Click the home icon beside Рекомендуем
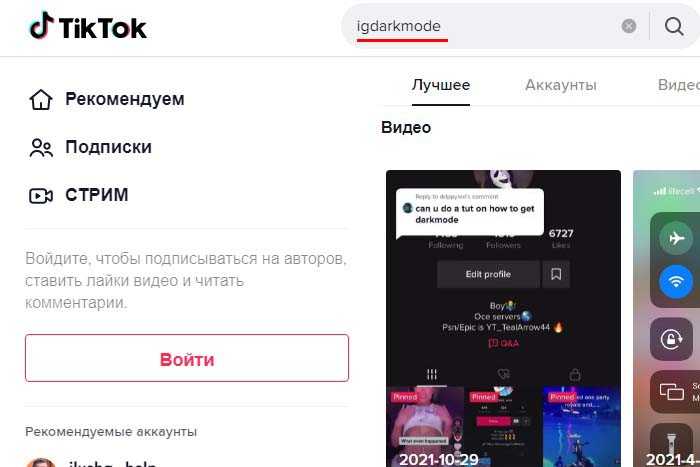The width and height of the screenshot is (700, 467). coord(41,99)
